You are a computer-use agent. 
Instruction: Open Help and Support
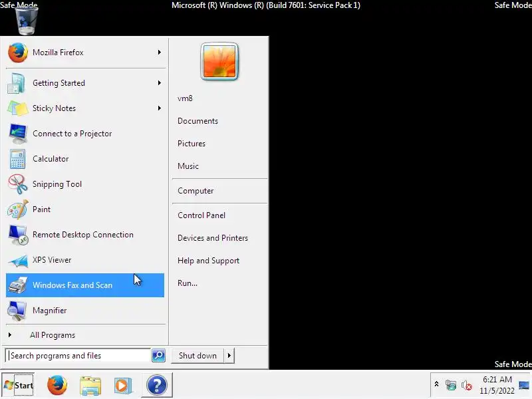point(208,261)
